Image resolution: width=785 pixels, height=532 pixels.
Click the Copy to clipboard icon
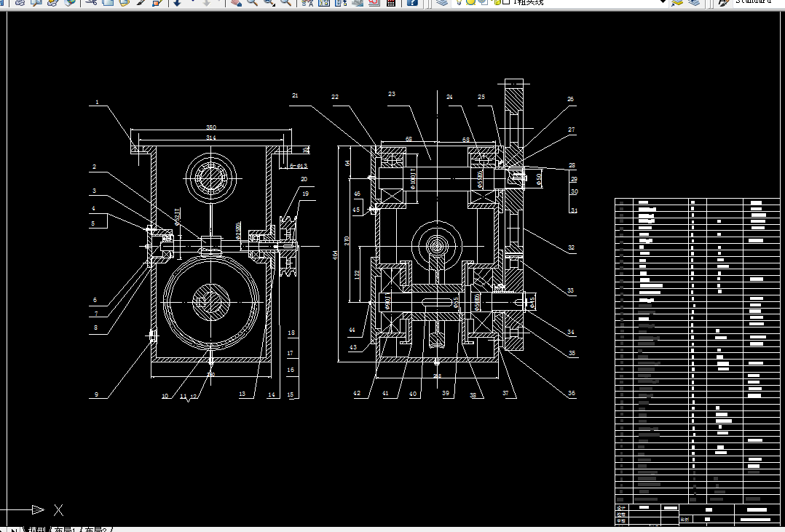coord(107,2)
